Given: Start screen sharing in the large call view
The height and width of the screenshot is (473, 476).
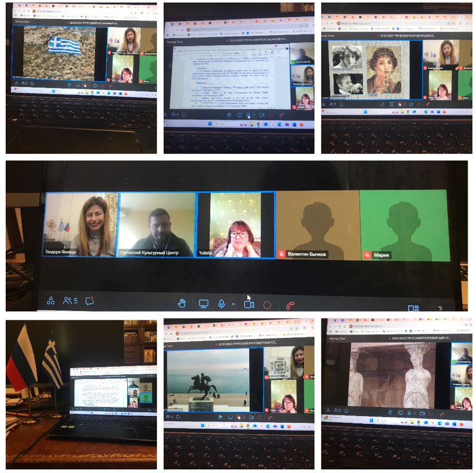Looking at the screenshot, I should [x=203, y=304].
